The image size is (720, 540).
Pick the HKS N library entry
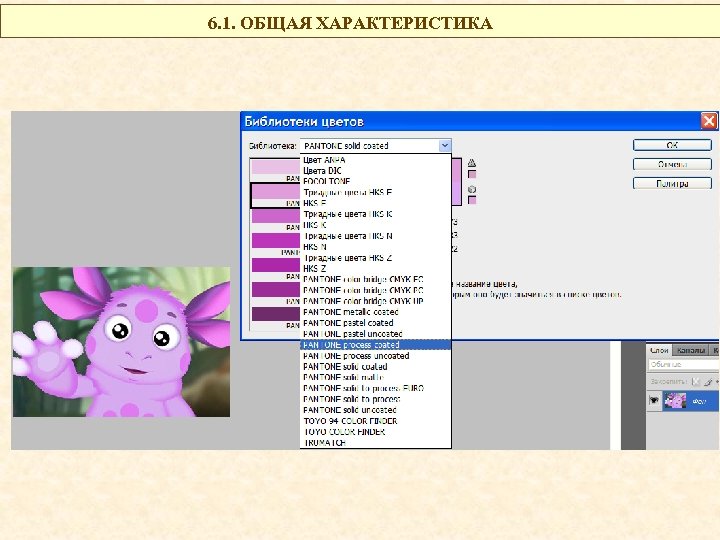pos(376,247)
